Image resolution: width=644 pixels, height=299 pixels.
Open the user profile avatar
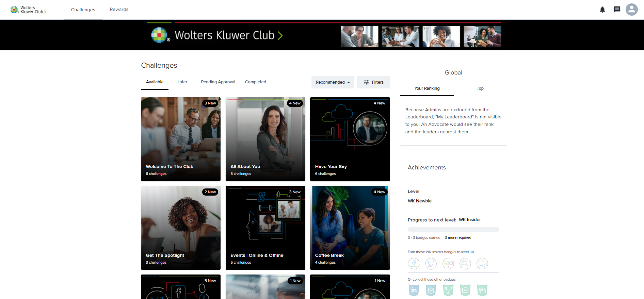[631, 10]
